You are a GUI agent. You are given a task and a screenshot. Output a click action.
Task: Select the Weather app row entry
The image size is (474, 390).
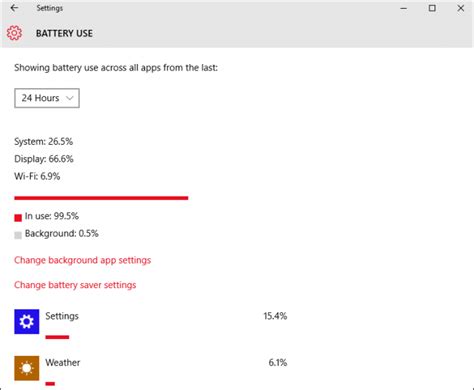151,370
